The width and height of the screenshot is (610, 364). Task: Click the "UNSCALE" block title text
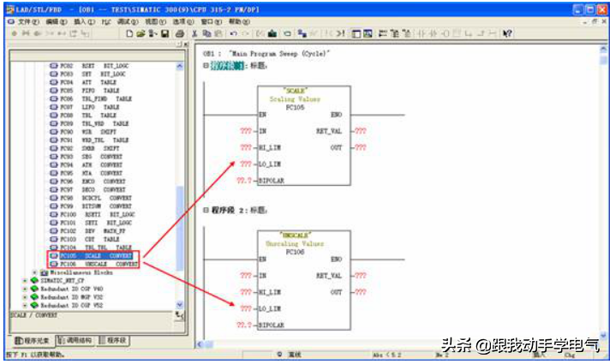(295, 236)
